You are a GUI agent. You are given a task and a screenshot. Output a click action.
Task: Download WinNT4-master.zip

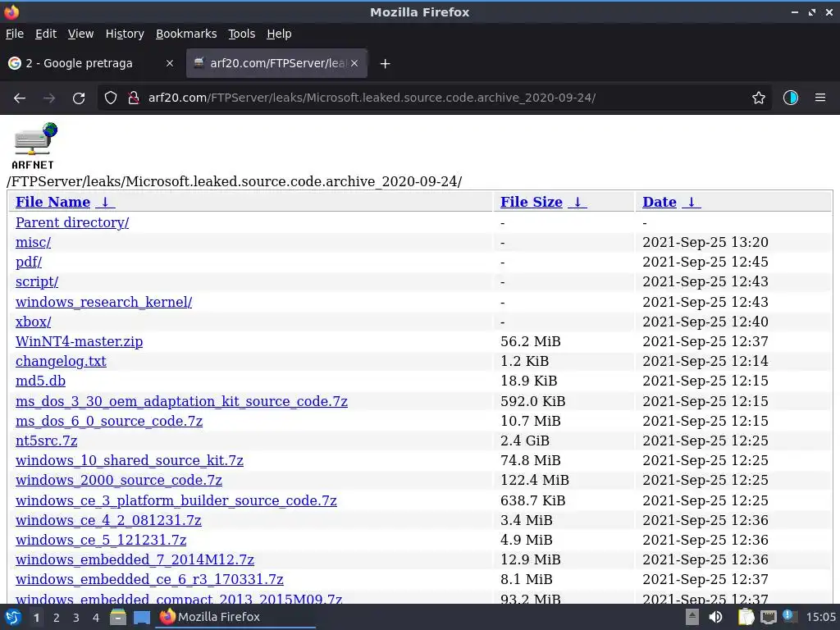coord(80,342)
